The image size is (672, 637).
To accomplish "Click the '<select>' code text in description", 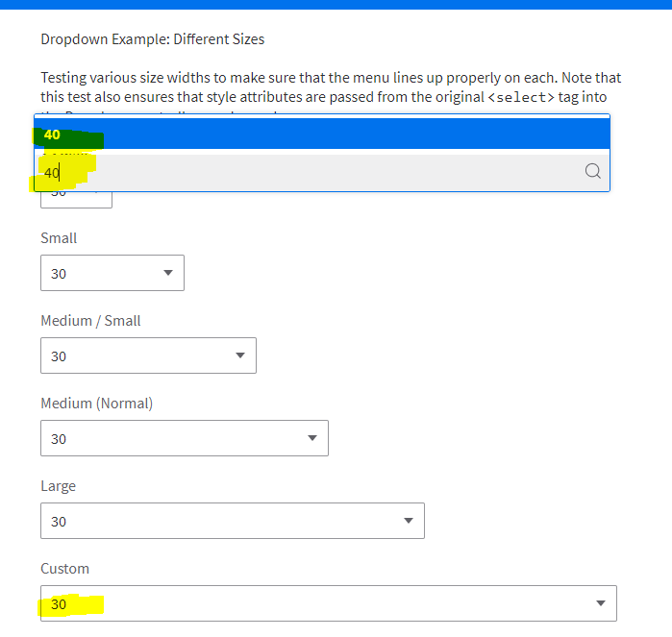I will tap(521, 97).
